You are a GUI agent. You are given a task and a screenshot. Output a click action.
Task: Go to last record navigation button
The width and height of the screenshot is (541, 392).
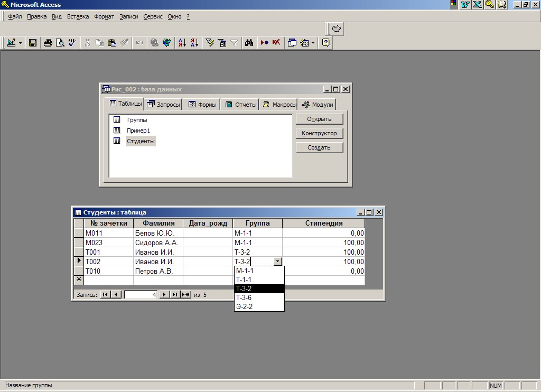pyautogui.click(x=175, y=295)
